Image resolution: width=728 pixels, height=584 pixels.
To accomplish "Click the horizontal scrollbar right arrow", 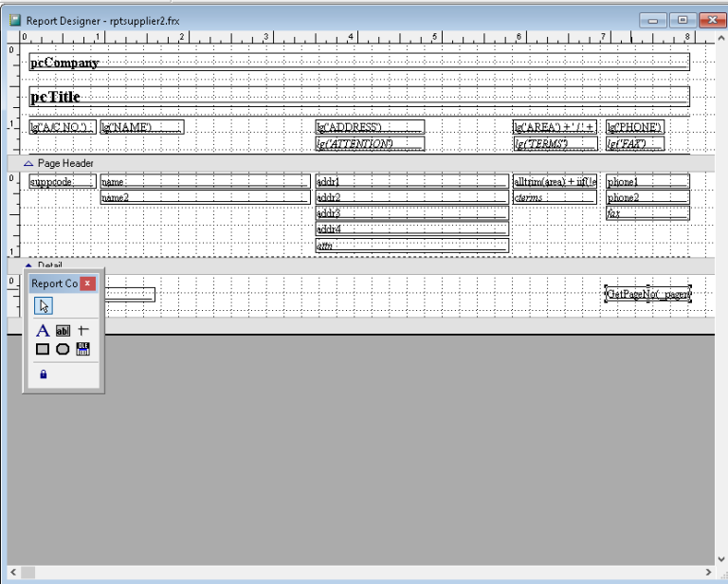I will 708,572.
